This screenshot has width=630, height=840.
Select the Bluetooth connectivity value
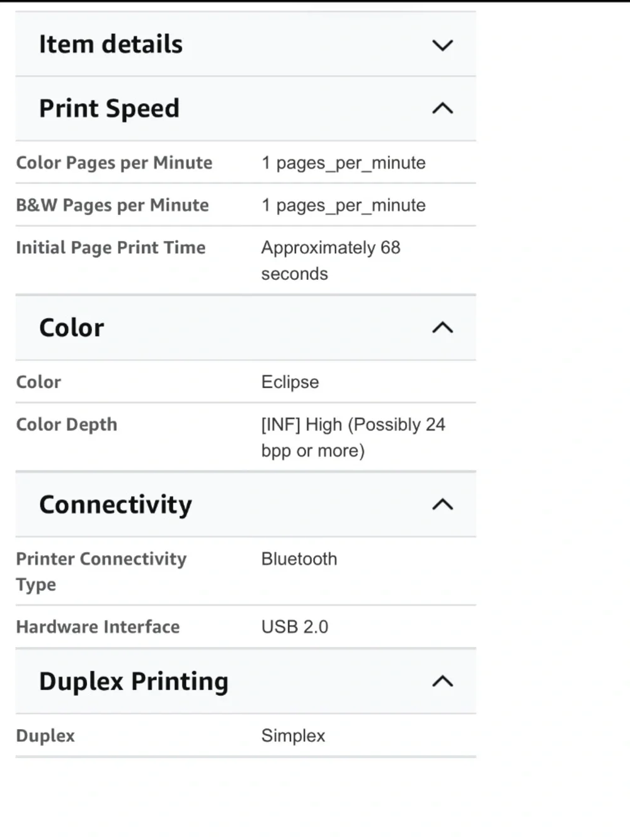click(x=299, y=559)
